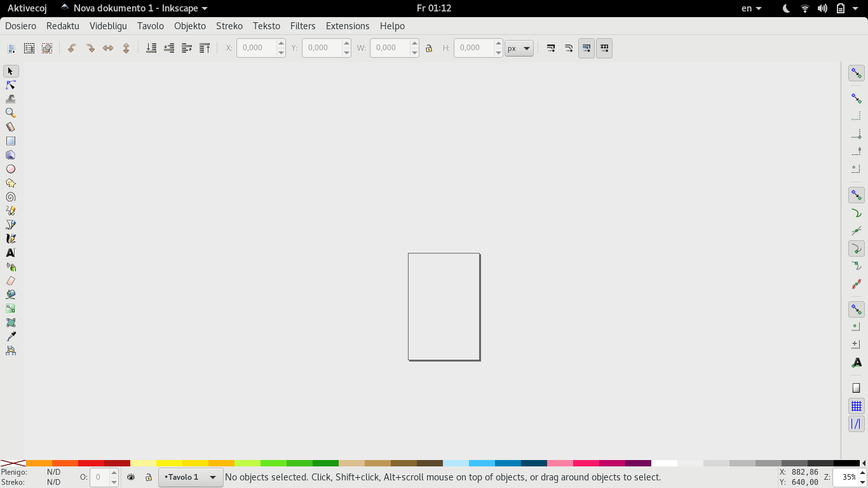The image size is (868, 488).
Task: Open the Extensions menu
Action: coord(348,26)
